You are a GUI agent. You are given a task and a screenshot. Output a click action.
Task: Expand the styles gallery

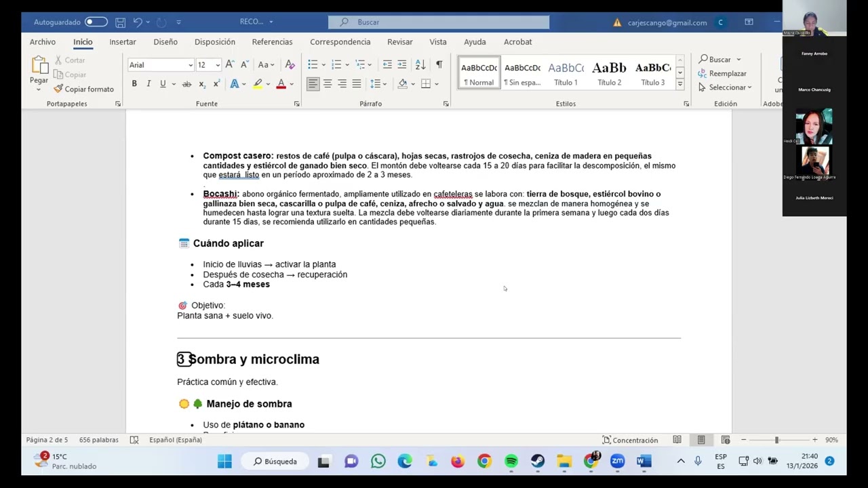tap(680, 83)
